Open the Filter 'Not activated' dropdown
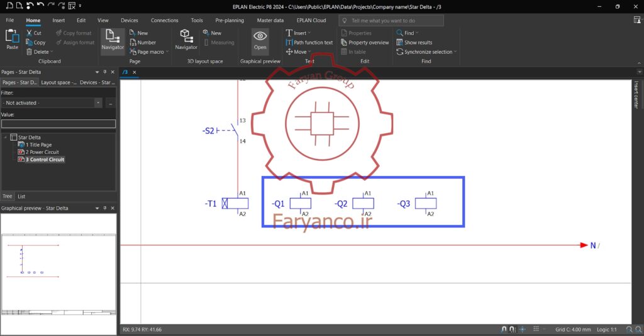 98,103
